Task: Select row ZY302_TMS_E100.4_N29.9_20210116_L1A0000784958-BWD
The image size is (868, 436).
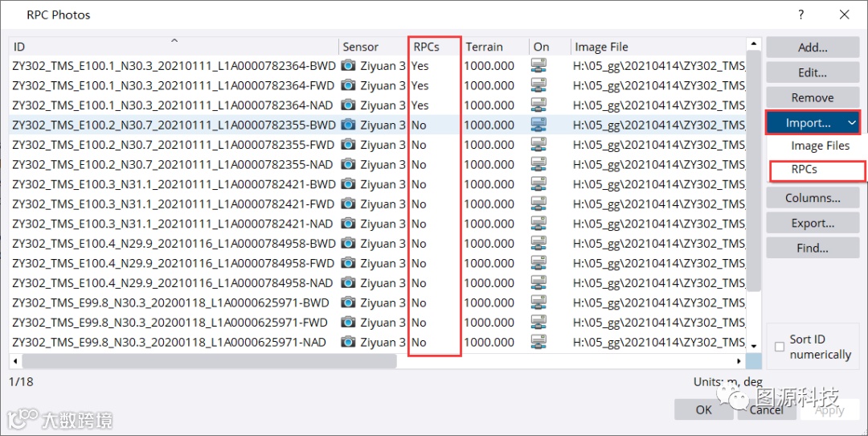Action: (378, 244)
